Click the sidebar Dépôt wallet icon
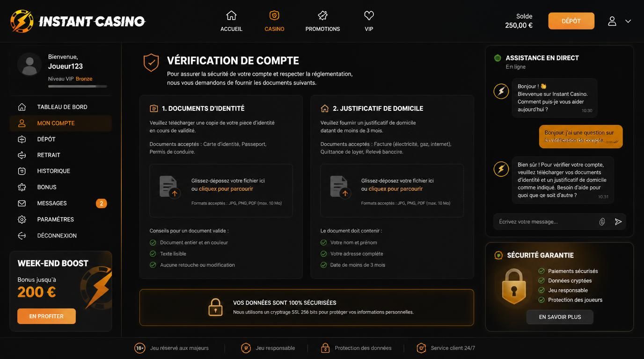The height and width of the screenshot is (359, 644). tap(22, 139)
